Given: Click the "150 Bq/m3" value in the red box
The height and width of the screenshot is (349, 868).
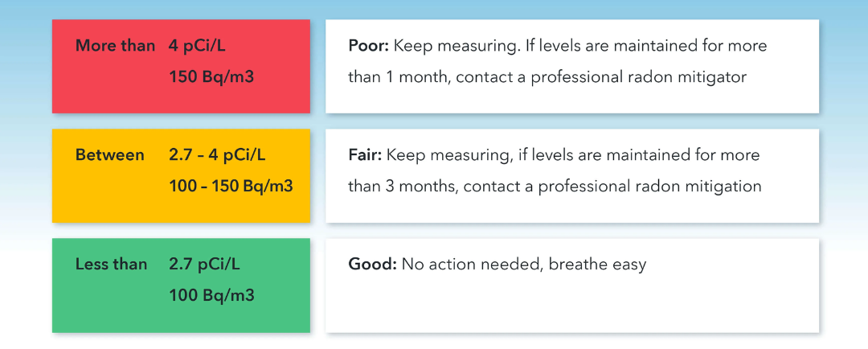Looking at the screenshot, I should (211, 77).
